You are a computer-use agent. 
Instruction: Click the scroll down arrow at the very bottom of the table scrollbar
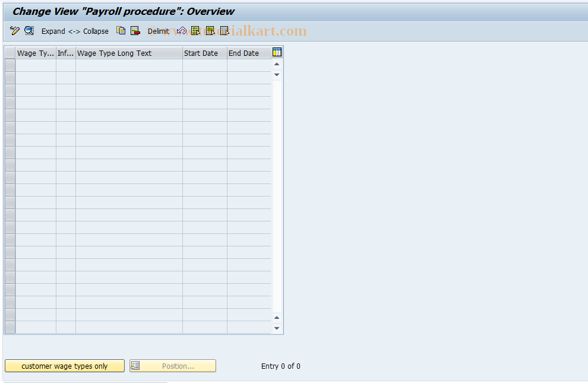[x=277, y=328]
